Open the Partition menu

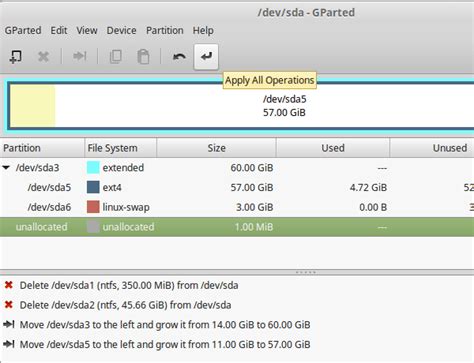165,30
